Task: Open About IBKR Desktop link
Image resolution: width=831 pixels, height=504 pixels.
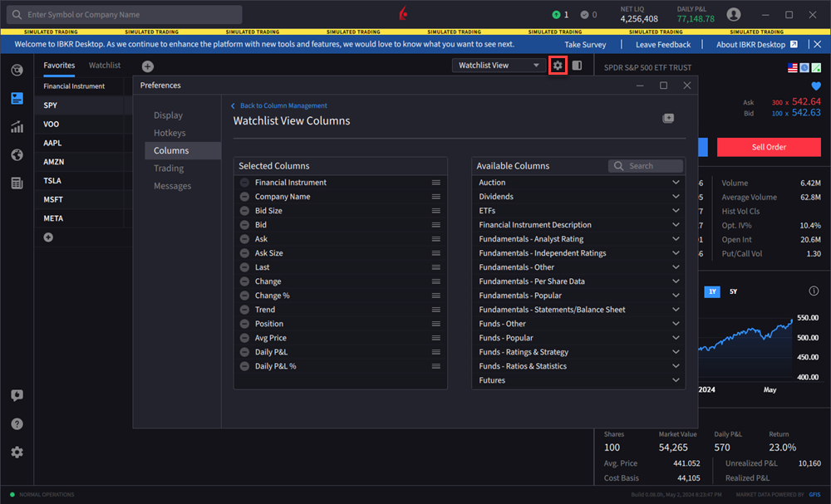Action: point(757,45)
